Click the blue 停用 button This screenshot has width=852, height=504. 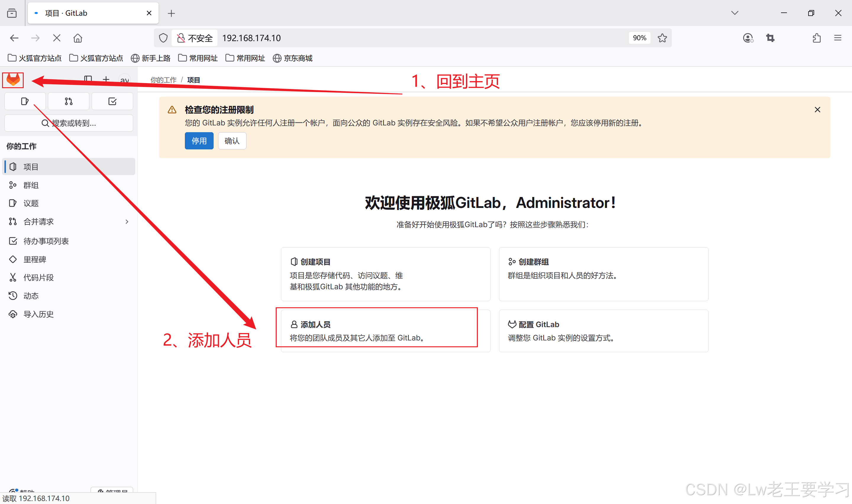(199, 140)
